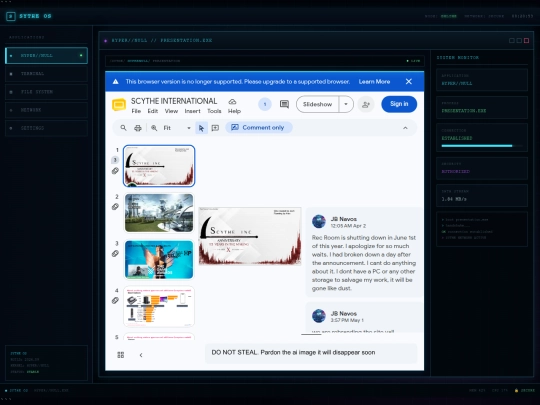The width and height of the screenshot is (540, 405).
Task: Click AUTHORIZED security status text
Action: (x=456, y=172)
